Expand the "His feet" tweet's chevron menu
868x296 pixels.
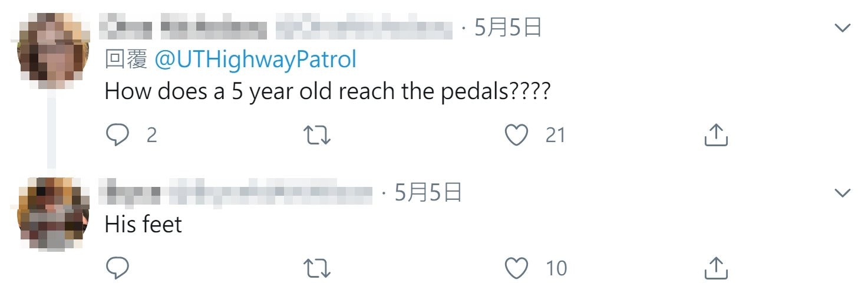coord(843,193)
